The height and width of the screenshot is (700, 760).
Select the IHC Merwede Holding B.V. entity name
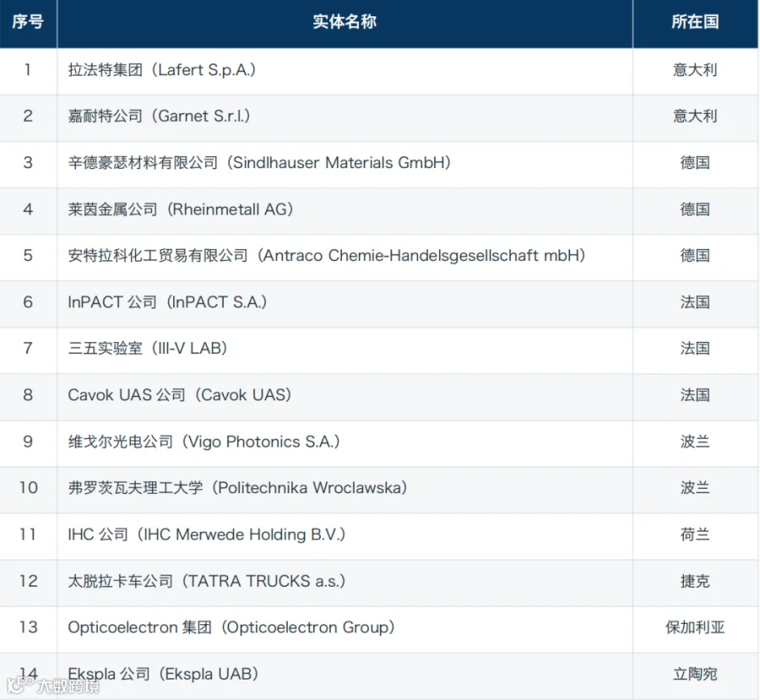click(207, 534)
